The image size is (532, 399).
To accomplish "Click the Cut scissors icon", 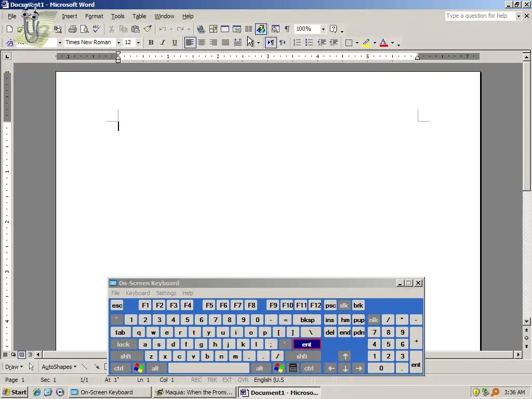I will pyautogui.click(x=111, y=29).
